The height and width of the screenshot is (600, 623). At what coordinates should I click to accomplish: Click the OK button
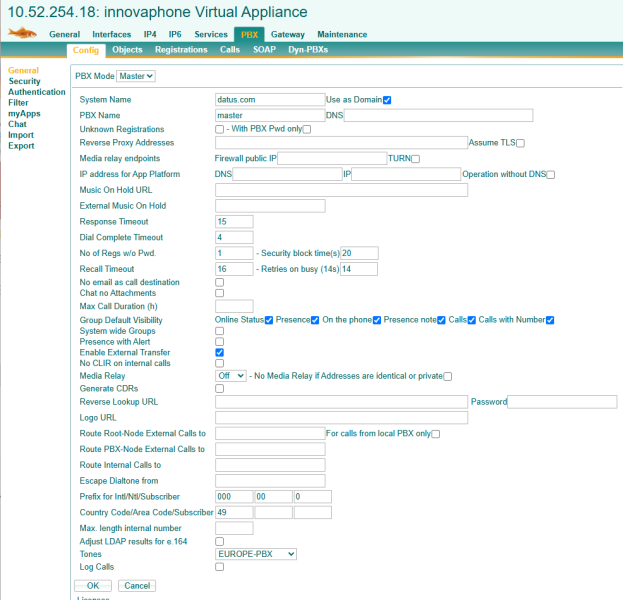[93, 586]
